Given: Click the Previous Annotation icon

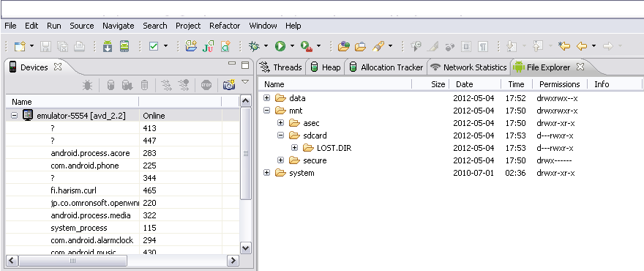Looking at the screenshot, I should [538, 46].
